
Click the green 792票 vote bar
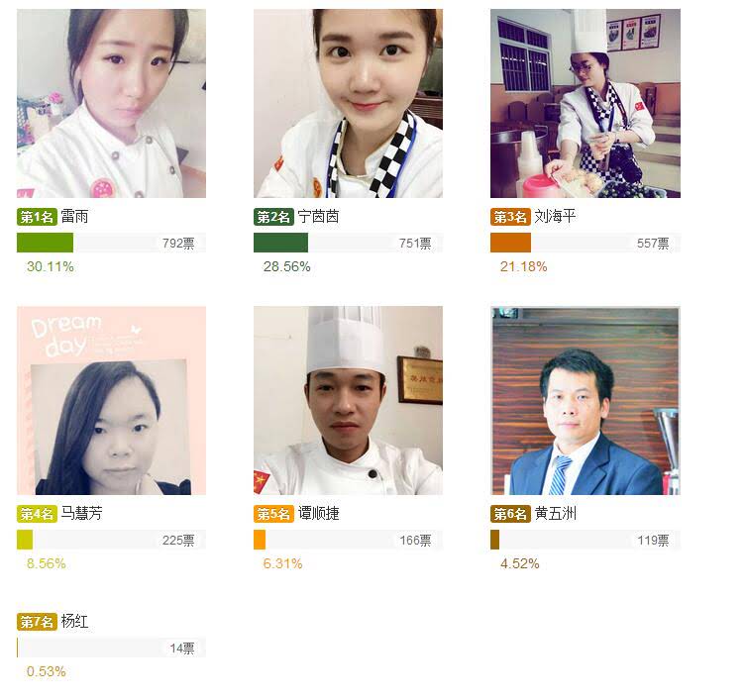tap(111, 243)
